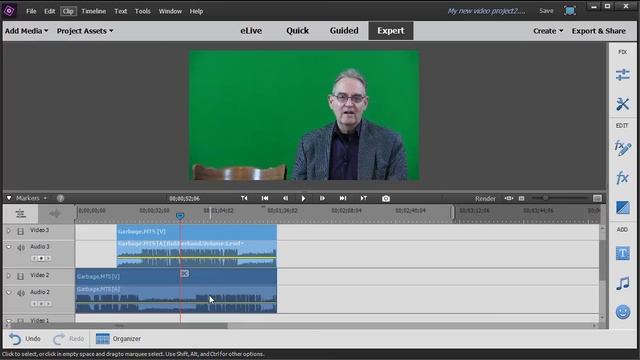Open the Music note audio panel
640x360 pixels.
pos(622,283)
